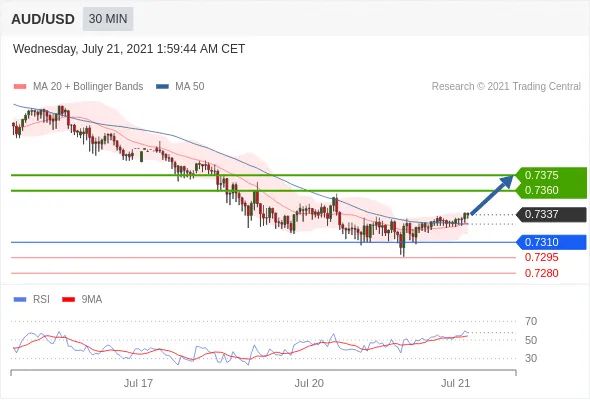Click the Jul 20 date axis marker
This screenshot has height=400, width=590.
click(309, 383)
